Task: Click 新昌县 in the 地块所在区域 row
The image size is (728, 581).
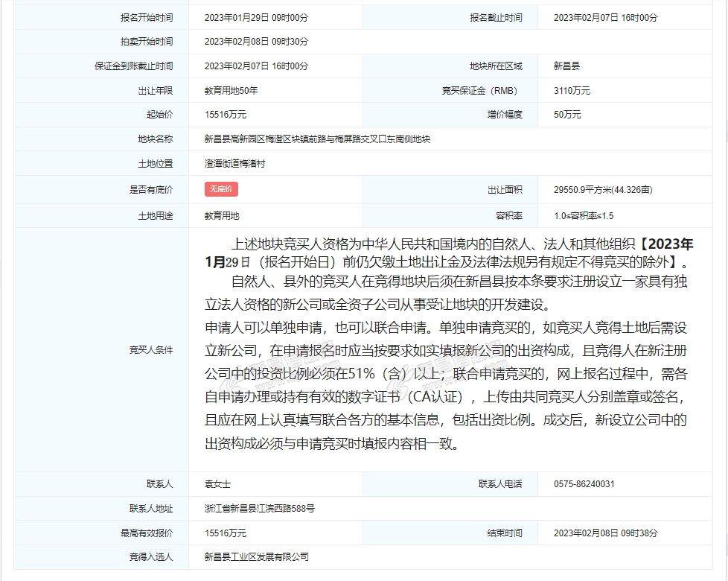Action: (566, 66)
